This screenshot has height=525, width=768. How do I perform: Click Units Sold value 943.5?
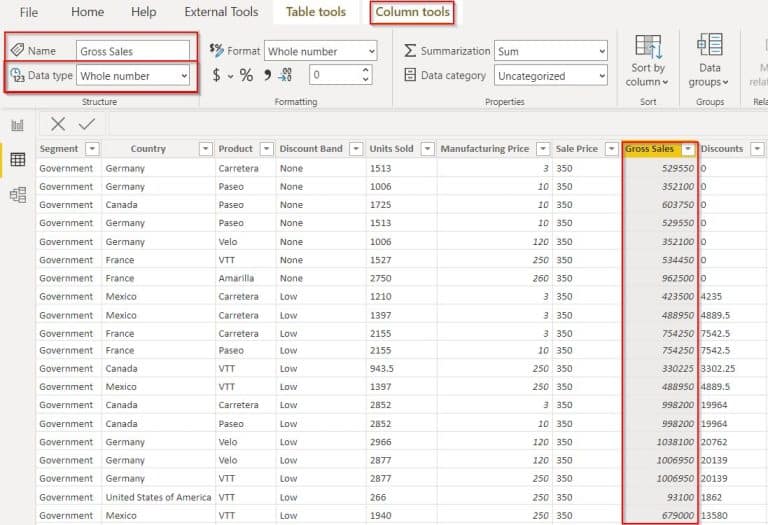pyautogui.click(x=382, y=368)
